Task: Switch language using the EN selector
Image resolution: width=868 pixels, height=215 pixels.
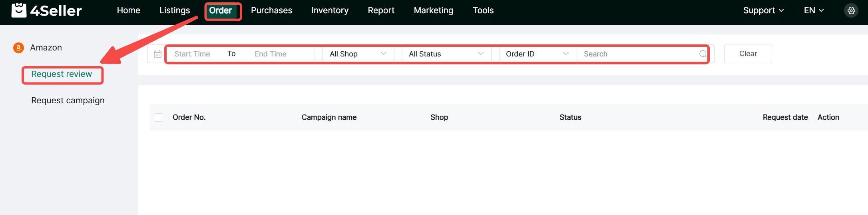Action: (x=814, y=11)
